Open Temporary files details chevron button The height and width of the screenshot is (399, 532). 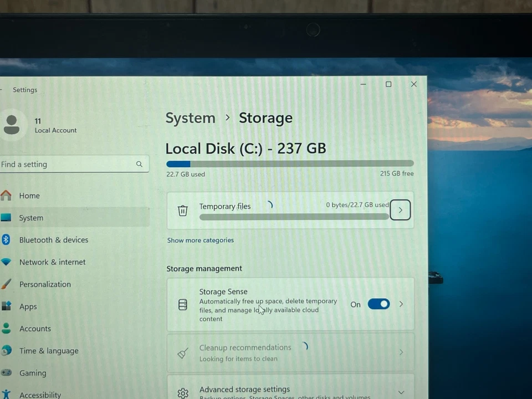click(400, 210)
